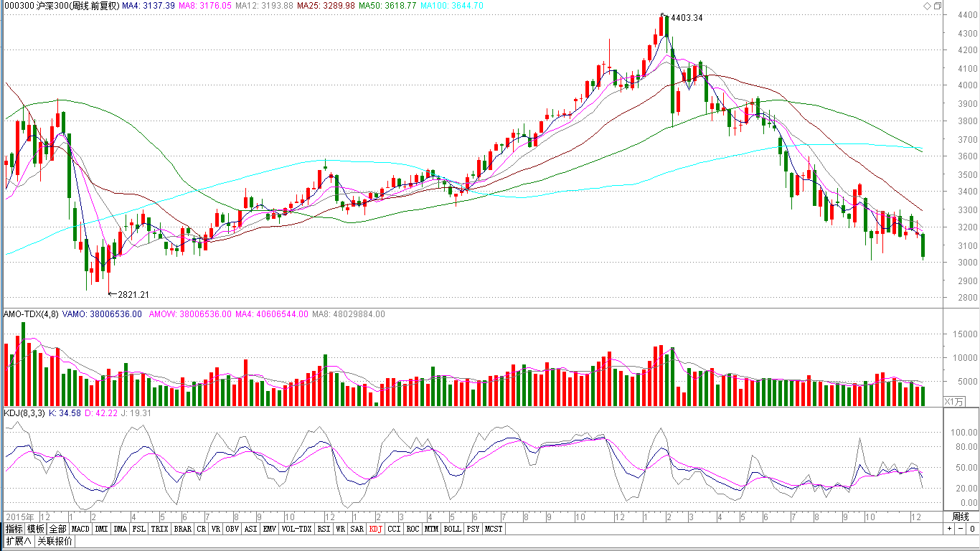The image size is (980, 551).
Task: Click the 15000 volume axis label
Action: (965, 334)
